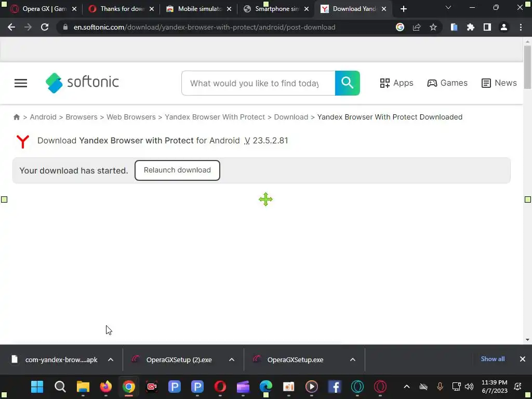Open the Games section on Softonic
This screenshot has width=532, height=399.
447,83
